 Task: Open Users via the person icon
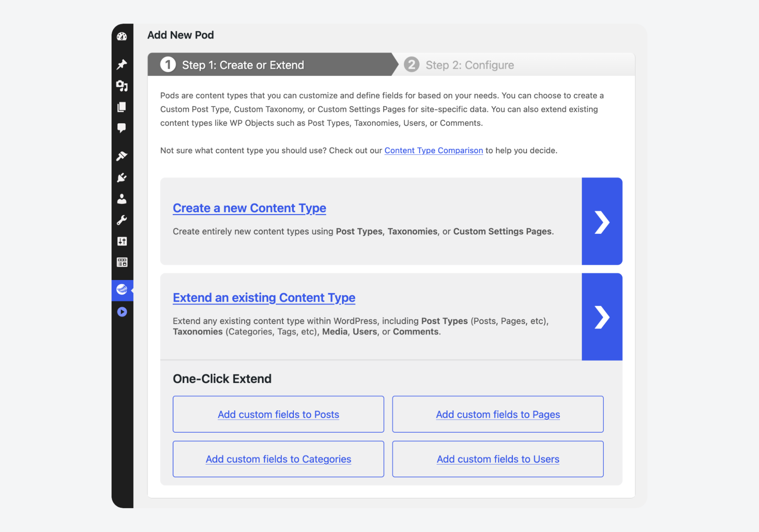click(122, 199)
